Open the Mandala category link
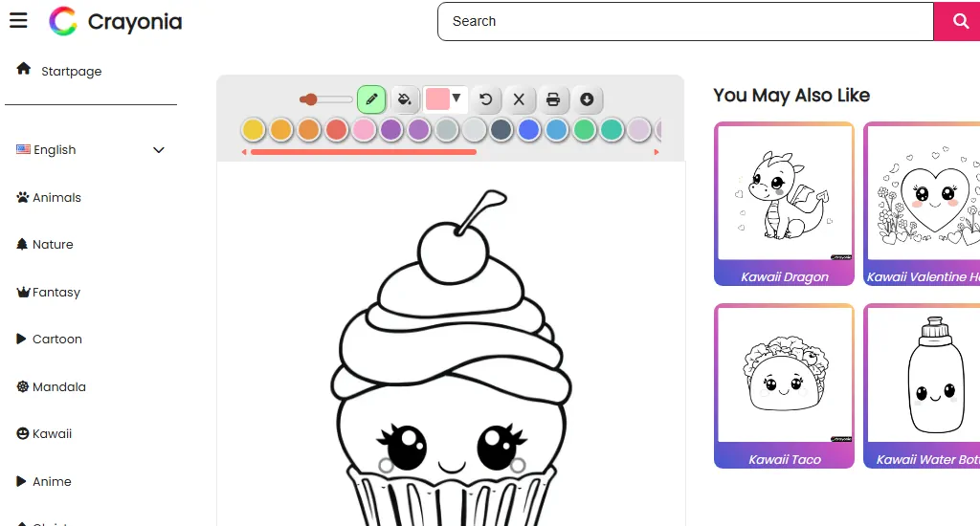Screen dimensions: 980x526 pos(58,387)
